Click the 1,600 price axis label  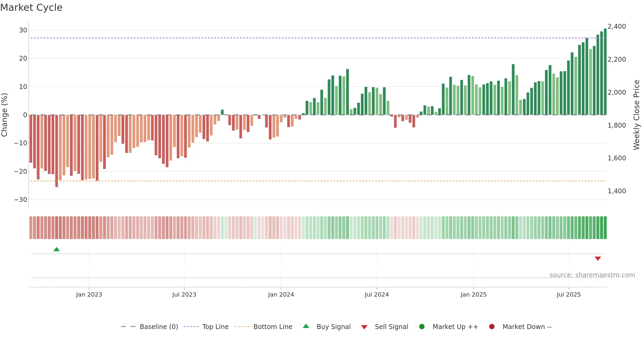pos(617,158)
